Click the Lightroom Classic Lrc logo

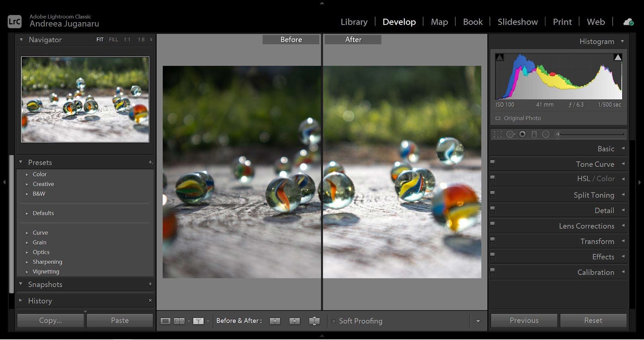click(x=14, y=21)
